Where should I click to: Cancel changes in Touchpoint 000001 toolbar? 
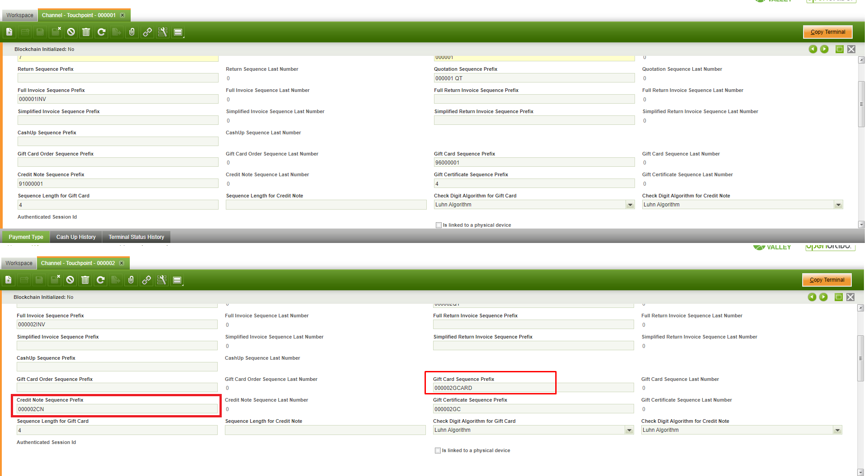[71, 32]
